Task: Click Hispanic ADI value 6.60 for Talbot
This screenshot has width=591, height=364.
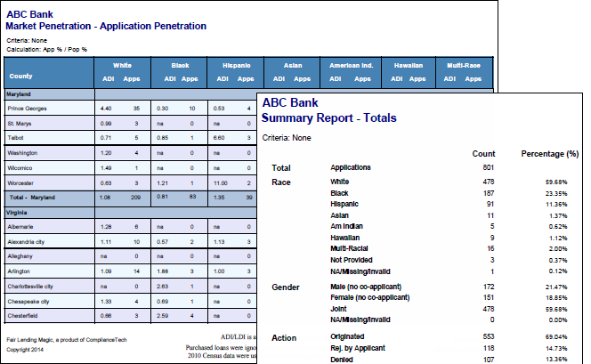Action: coord(219,138)
